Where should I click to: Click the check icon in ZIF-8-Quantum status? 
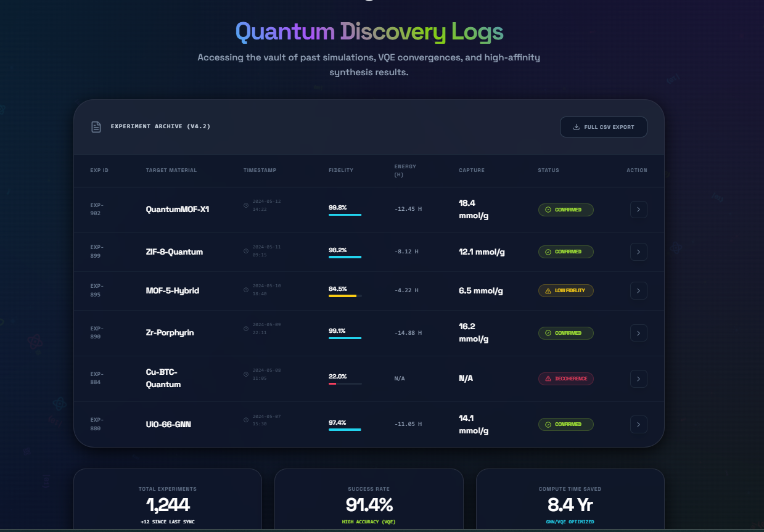[x=548, y=252]
